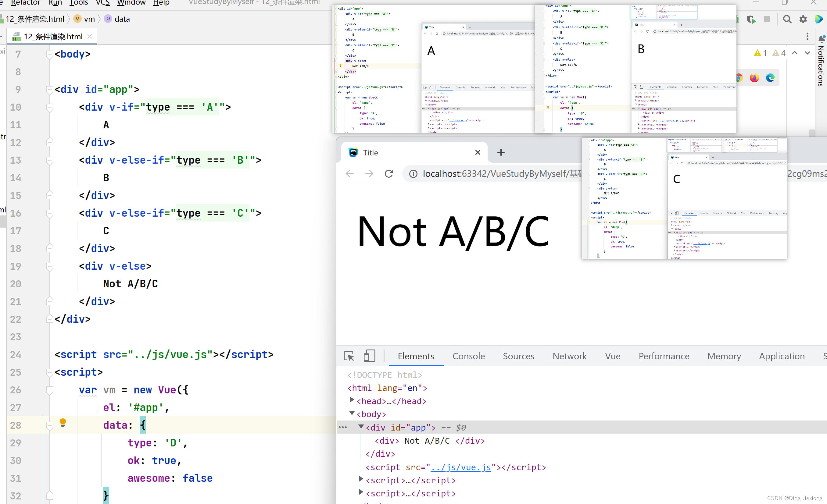Click the ../js/vue.js link in Elements
This screenshot has width=827, height=504.
pyautogui.click(x=460, y=467)
